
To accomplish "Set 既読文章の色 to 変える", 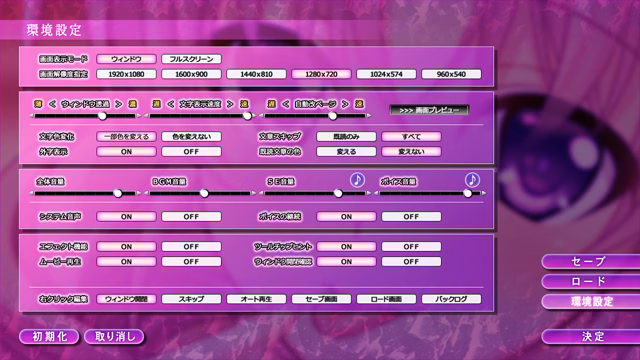I will (346, 152).
